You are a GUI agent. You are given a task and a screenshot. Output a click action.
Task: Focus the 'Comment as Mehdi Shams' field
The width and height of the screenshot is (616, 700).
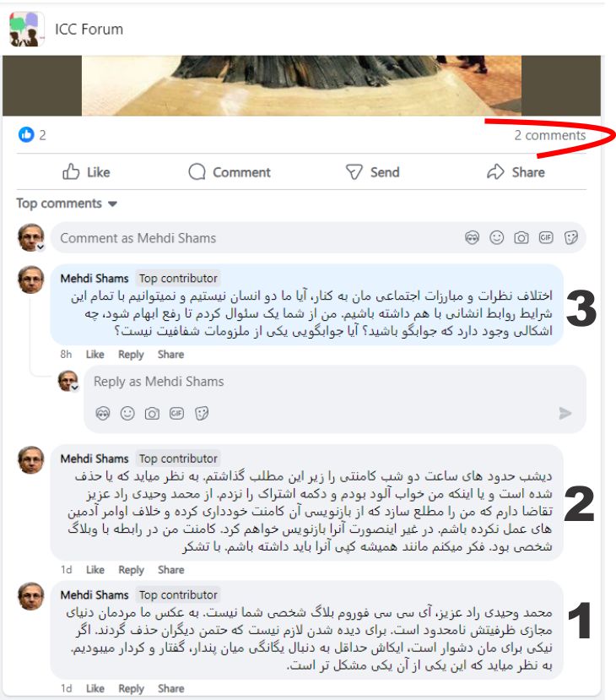pyautogui.click(x=318, y=238)
